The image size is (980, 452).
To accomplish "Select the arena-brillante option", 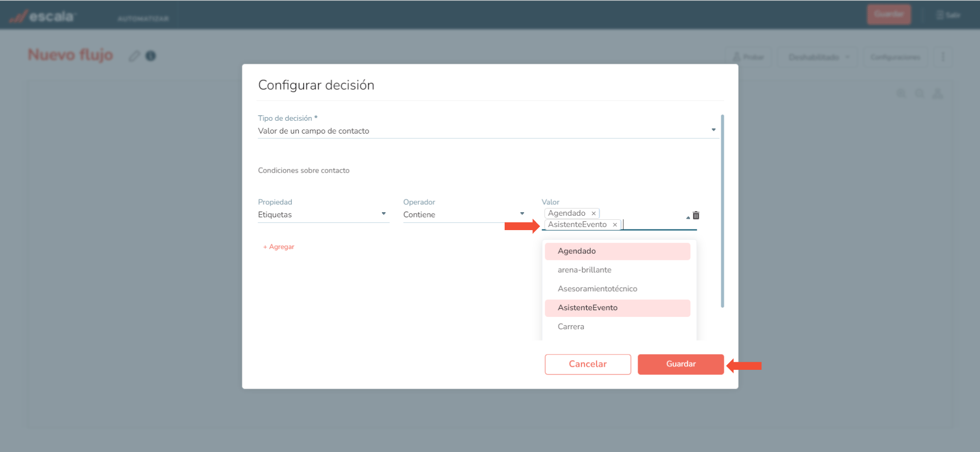I will click(x=618, y=270).
